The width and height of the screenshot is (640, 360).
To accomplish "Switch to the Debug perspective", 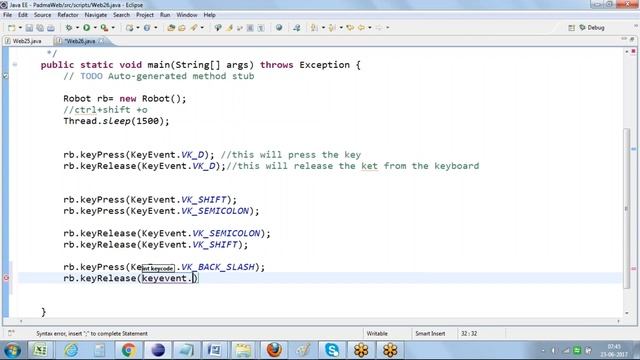I will (x=592, y=28).
